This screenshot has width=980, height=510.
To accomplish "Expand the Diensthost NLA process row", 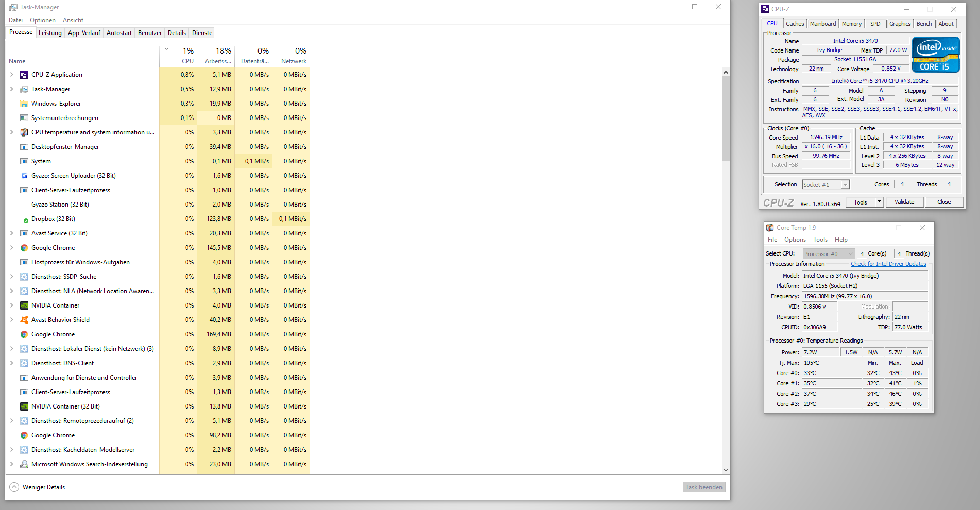I will point(12,291).
